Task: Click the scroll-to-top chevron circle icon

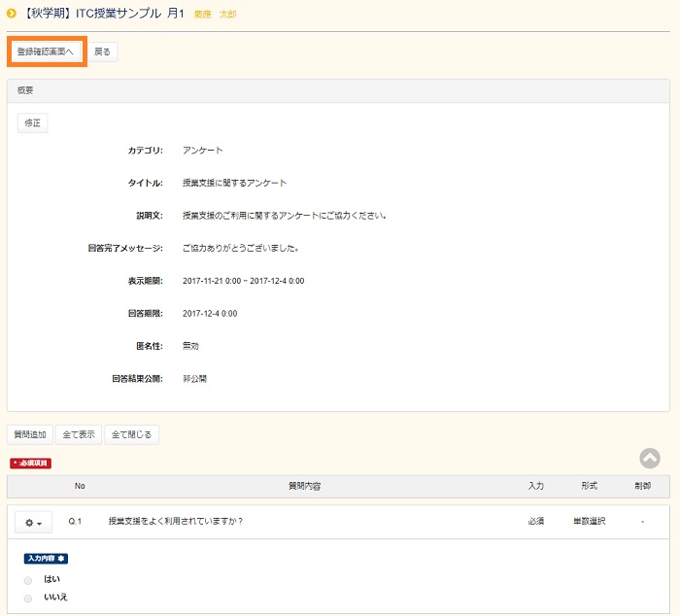Action: 650,459
